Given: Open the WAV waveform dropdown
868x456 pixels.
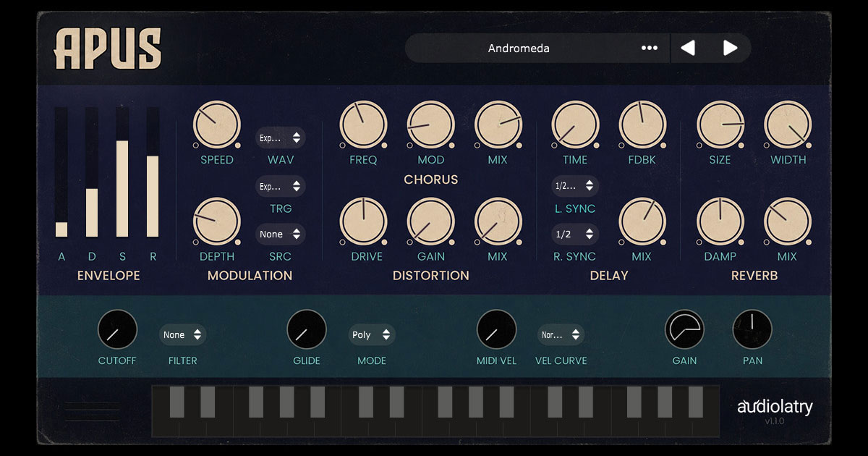Looking at the screenshot, I should click(x=280, y=138).
